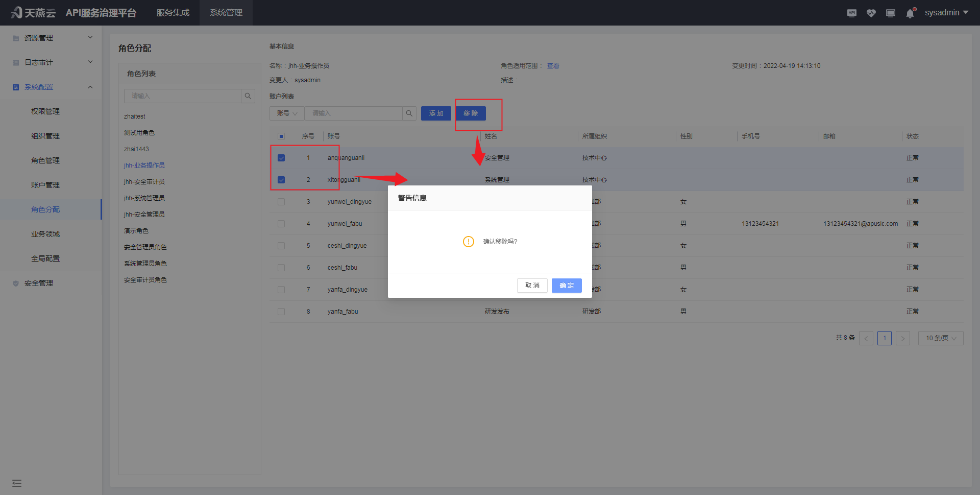Click the 天燕云 logo
The height and width of the screenshot is (495, 980).
[x=32, y=13]
